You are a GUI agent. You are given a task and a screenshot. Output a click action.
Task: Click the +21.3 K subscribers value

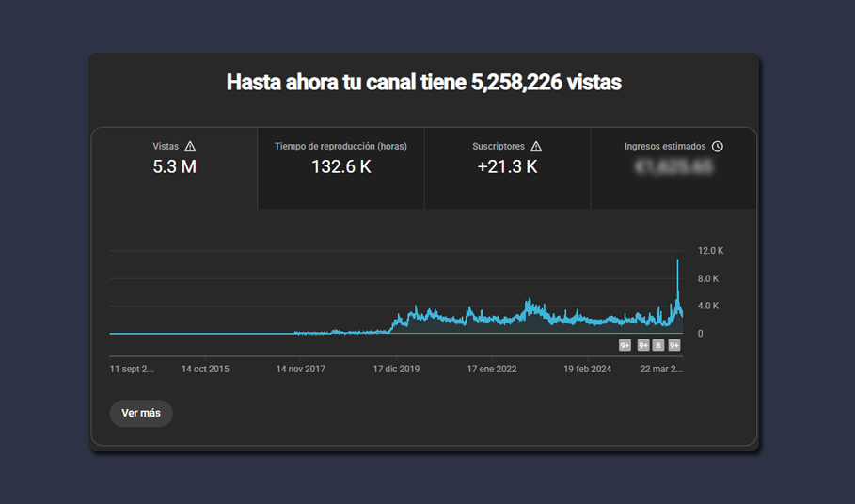507,168
